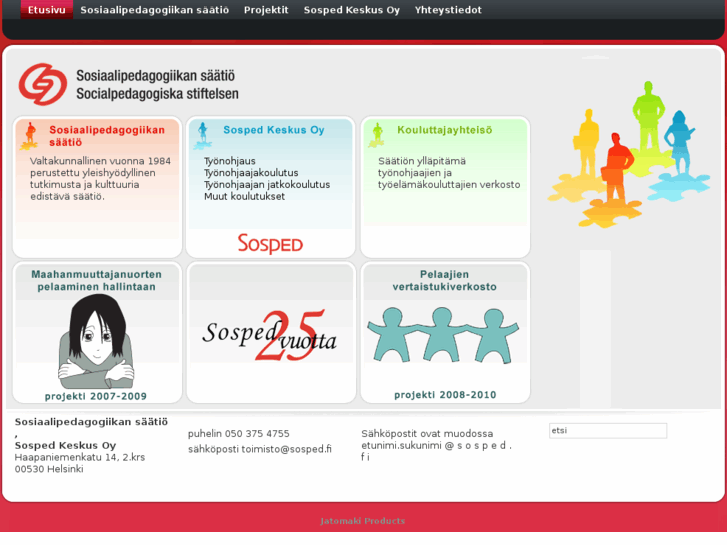Click the green person puzzle icon

pos(377,135)
